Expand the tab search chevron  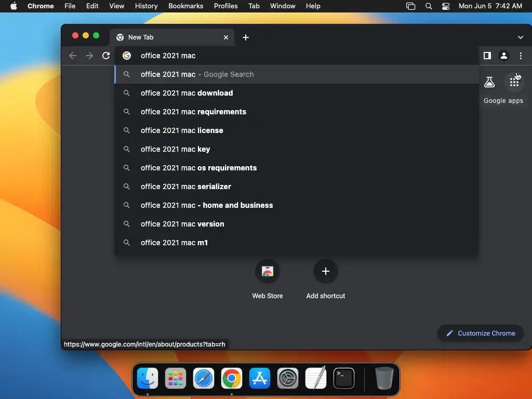521,37
